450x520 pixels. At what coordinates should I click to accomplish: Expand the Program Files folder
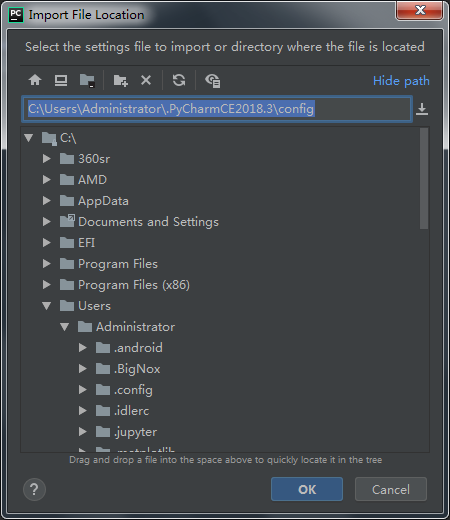point(47,264)
